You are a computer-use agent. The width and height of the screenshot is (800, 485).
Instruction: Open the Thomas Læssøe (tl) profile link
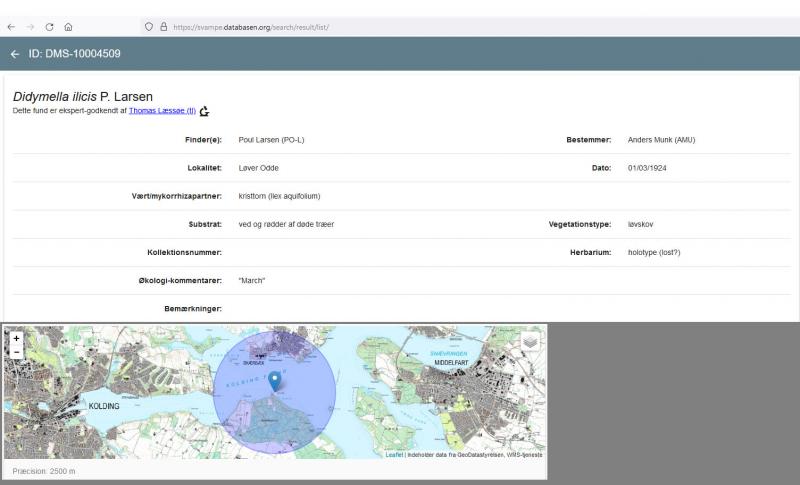click(x=162, y=111)
